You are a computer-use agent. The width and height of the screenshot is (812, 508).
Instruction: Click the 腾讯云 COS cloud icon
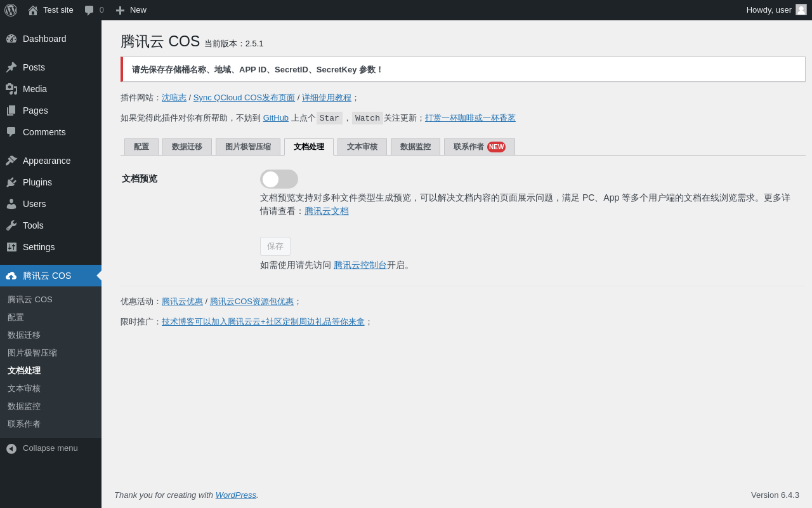11,276
